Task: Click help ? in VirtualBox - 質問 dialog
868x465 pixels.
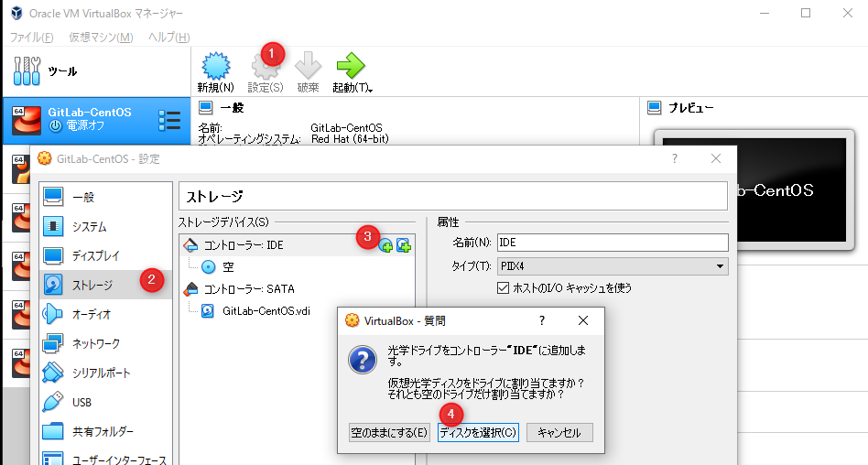Action: tap(541, 320)
